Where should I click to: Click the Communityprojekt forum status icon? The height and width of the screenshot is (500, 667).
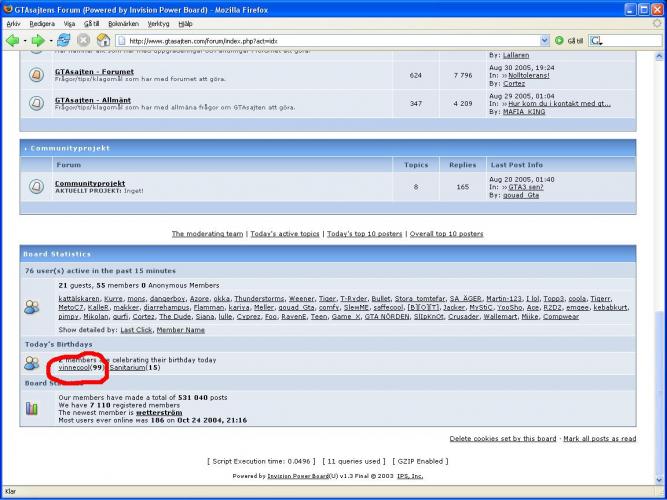(x=36, y=185)
